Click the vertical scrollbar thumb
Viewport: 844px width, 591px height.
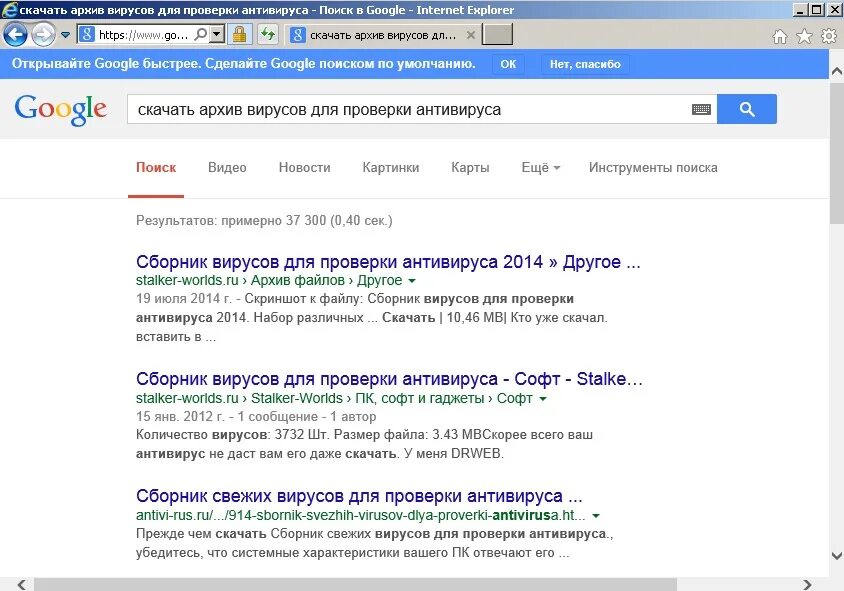pos(836,151)
